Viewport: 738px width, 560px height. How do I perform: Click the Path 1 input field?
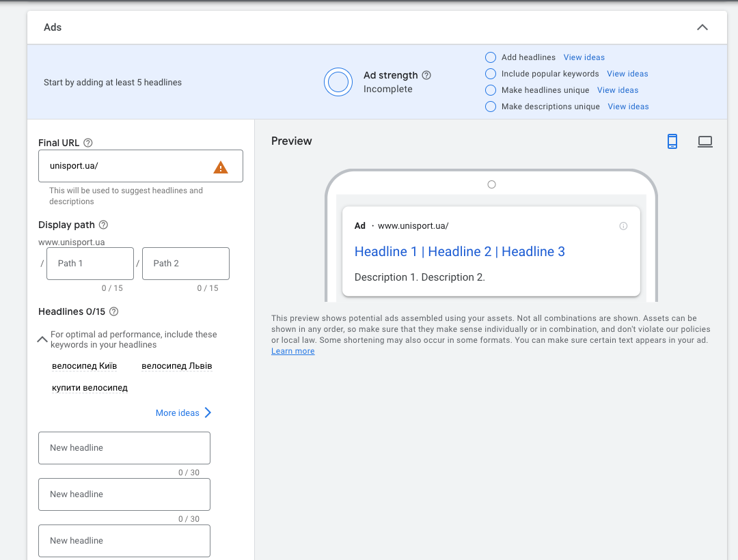pyautogui.click(x=90, y=264)
